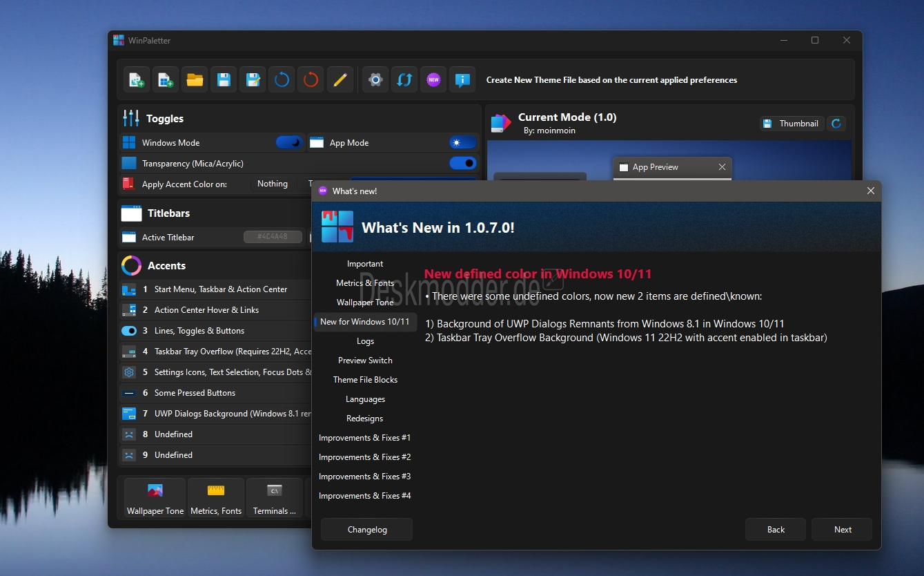
Task: Click 'Some Pressed Buttons' accent row
Action: point(216,393)
